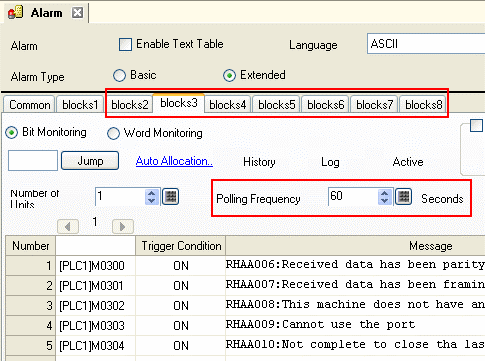The image size is (485, 361).
Task: Switch to the blocks1 tab
Action: [80, 105]
